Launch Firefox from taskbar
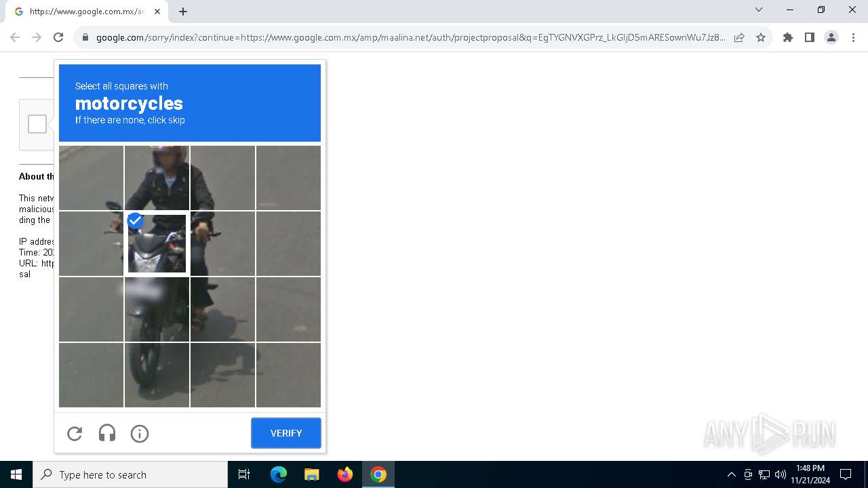The image size is (868, 488). [345, 474]
